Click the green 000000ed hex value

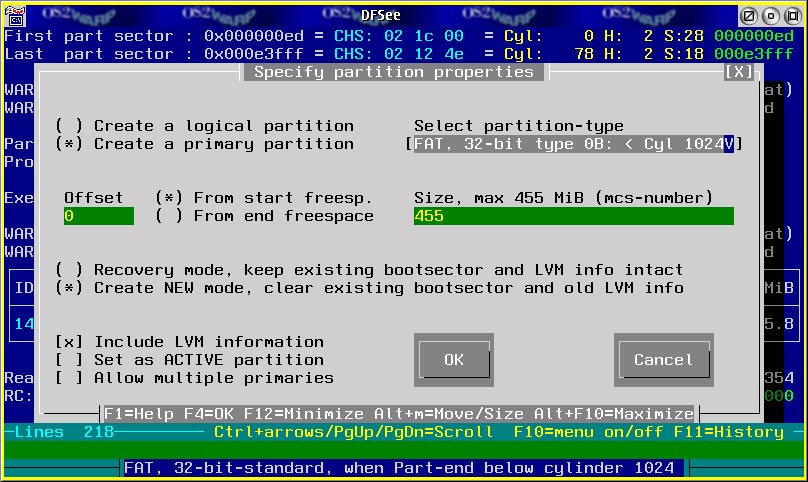click(754, 36)
